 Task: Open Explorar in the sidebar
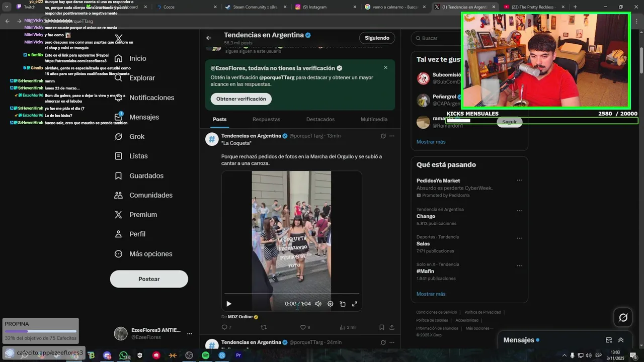[134, 78]
